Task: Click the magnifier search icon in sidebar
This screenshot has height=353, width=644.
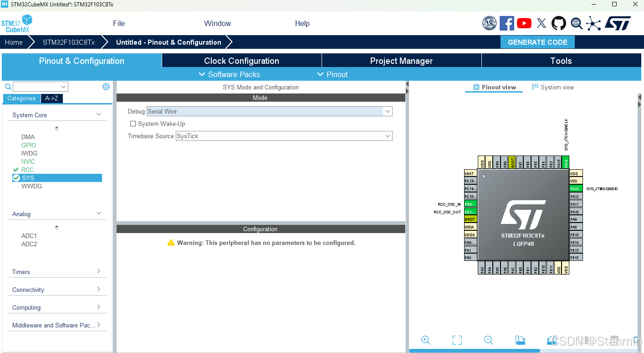Action: tap(8, 87)
